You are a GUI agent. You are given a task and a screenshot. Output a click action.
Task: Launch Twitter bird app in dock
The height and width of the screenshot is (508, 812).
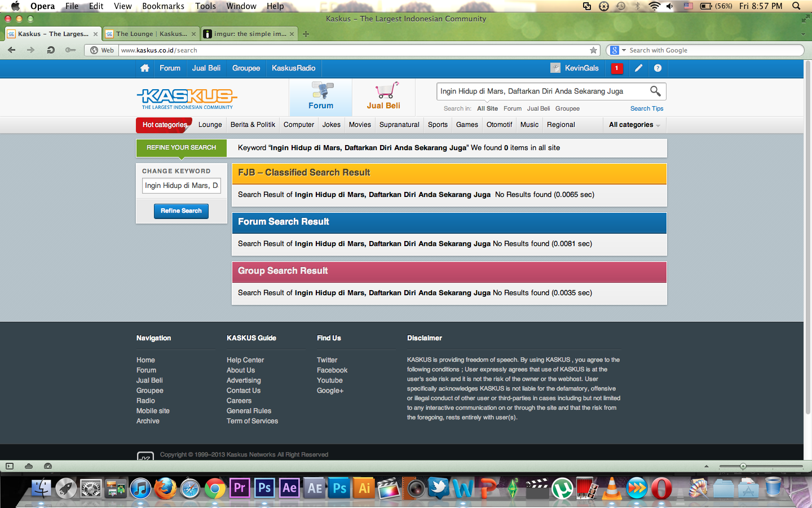[438, 488]
